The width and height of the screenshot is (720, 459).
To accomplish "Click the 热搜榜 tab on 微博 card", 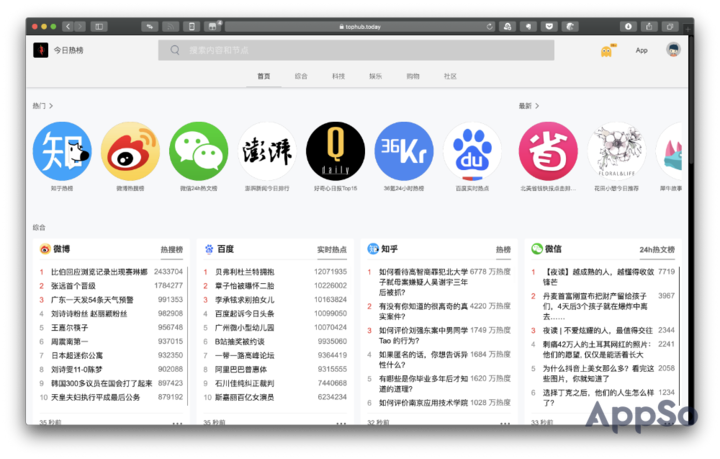I will [x=172, y=250].
